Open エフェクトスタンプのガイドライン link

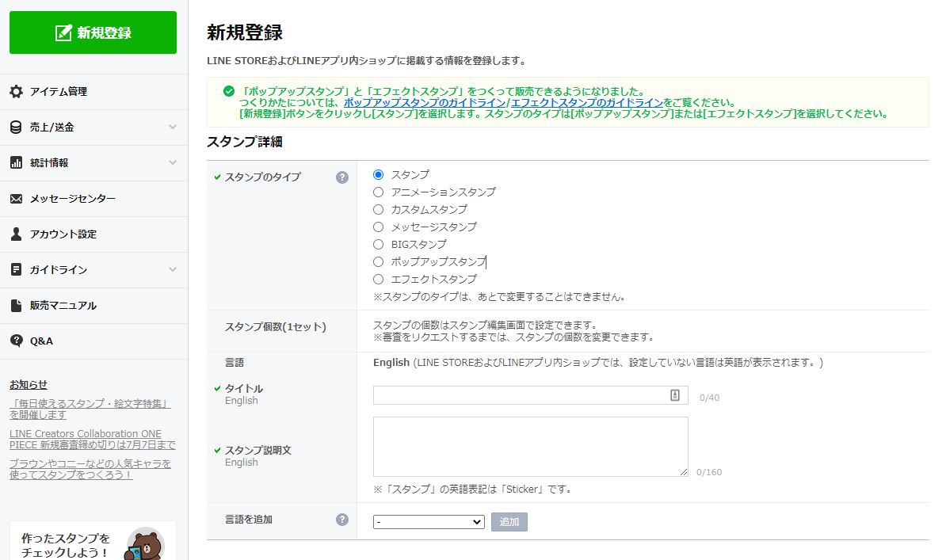pos(587,103)
